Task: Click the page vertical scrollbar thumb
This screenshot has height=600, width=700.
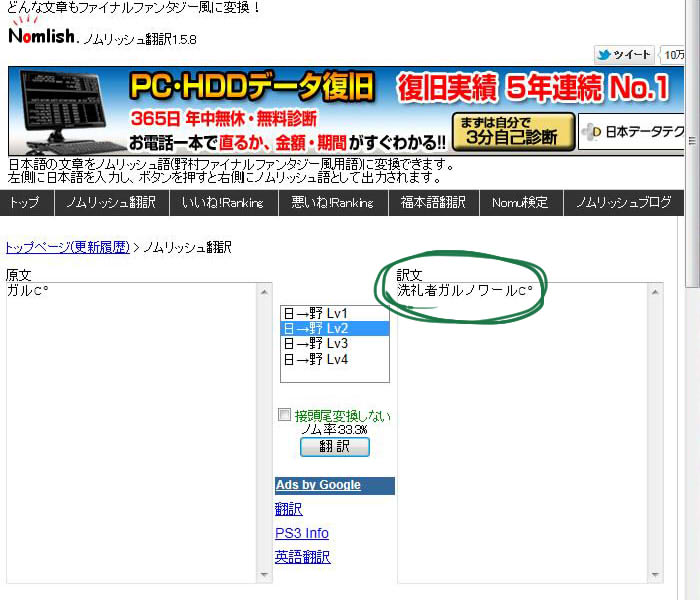Action: [x=693, y=143]
